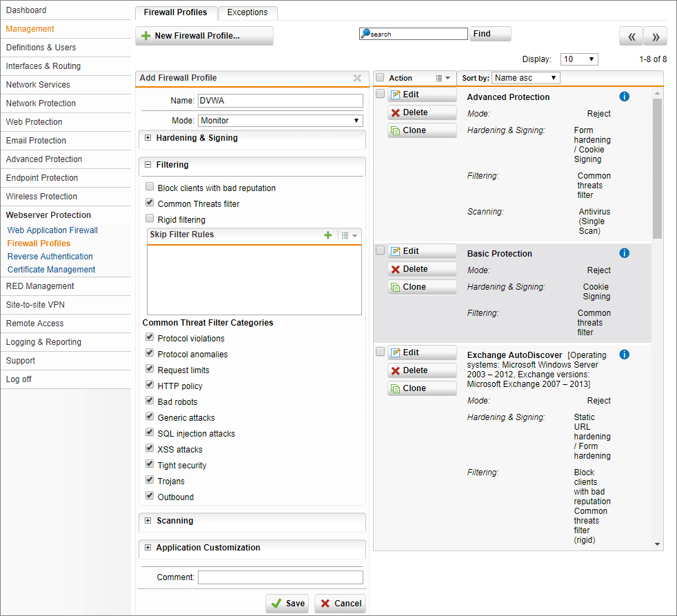
Task: Enable Block clients with bad reputation
Action: click(150, 187)
